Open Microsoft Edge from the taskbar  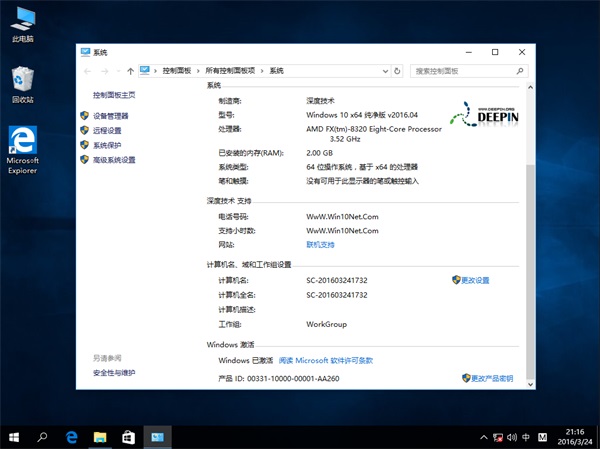[72, 437]
